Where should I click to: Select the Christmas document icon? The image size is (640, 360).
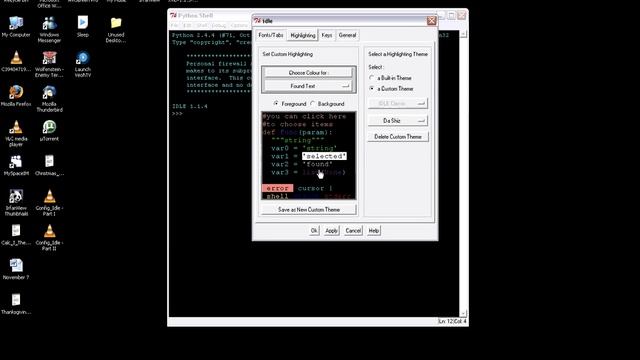click(x=49, y=165)
